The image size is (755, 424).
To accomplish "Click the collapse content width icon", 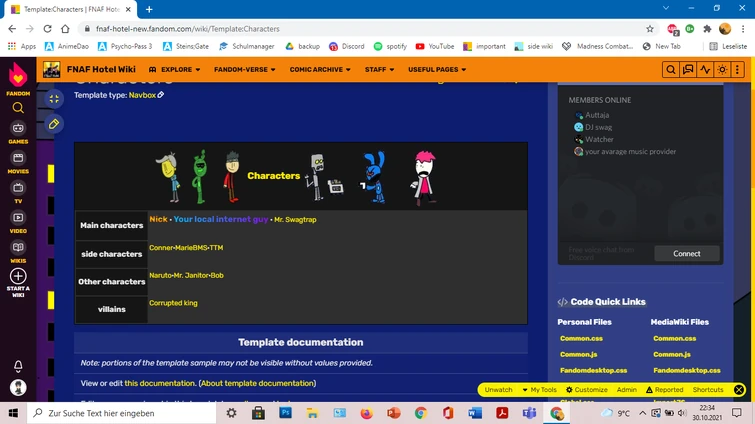I will (x=54, y=99).
